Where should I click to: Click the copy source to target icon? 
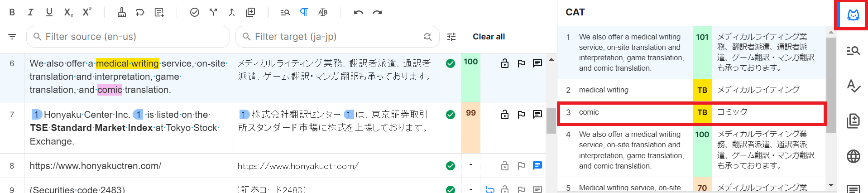click(250, 12)
